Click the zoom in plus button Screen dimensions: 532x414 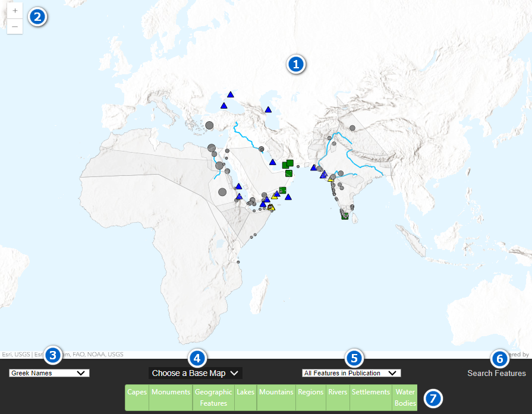tap(15, 11)
